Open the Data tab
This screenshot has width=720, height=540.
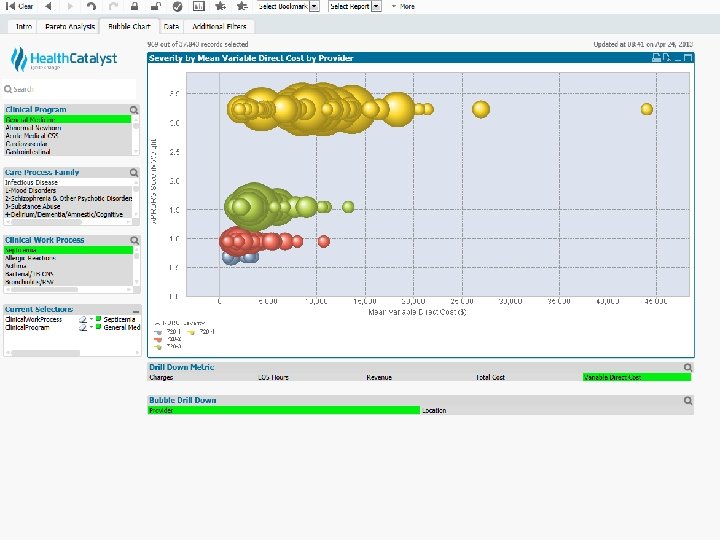[x=171, y=27]
